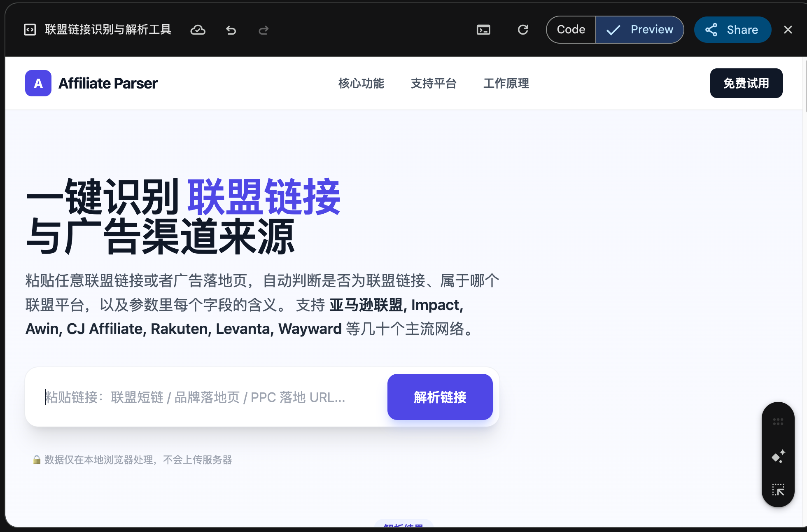Click the cloud sync status icon
This screenshot has width=807, height=532.
(x=198, y=30)
